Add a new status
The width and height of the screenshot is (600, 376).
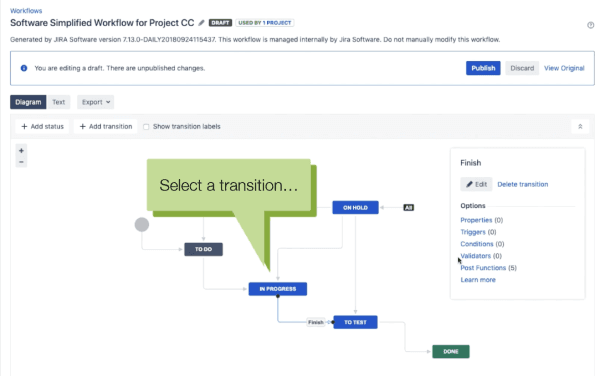(x=42, y=127)
